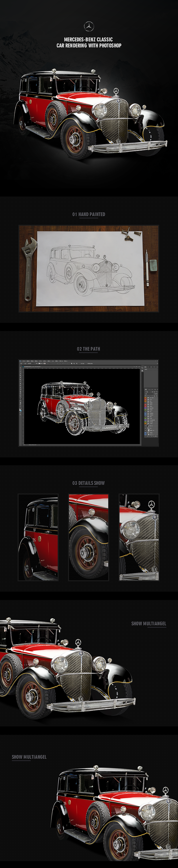The width and height of the screenshot is (178, 868).
Task: Open the blend mode 正常 dropdown
Action: tap(149, 394)
